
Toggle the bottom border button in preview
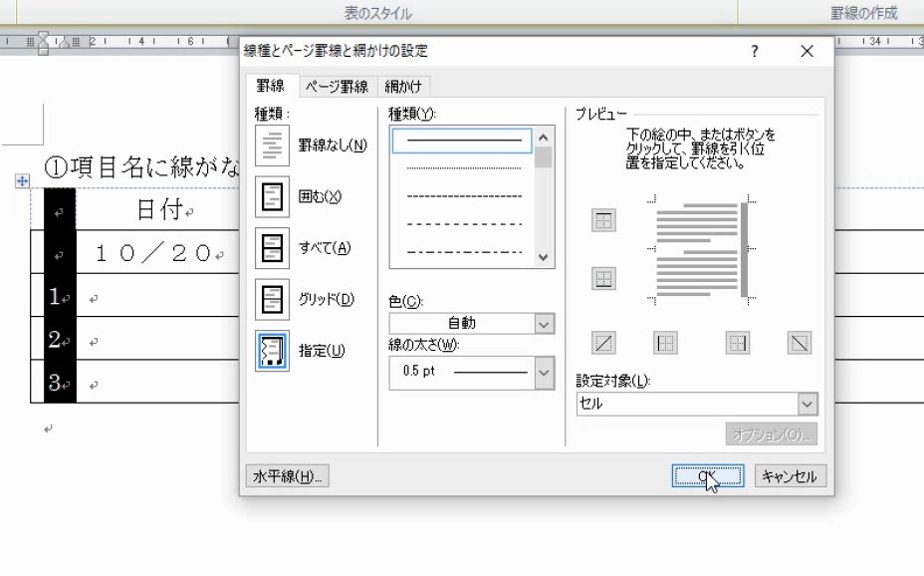coord(603,278)
